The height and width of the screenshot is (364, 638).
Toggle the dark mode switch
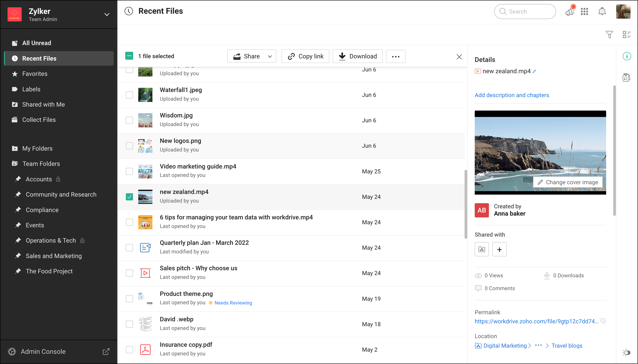pos(626,353)
